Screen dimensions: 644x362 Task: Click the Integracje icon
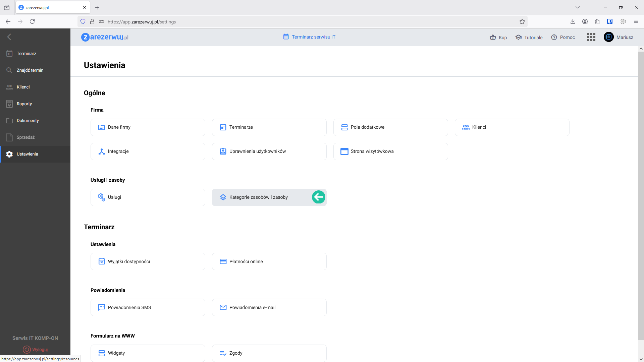pos(102,152)
